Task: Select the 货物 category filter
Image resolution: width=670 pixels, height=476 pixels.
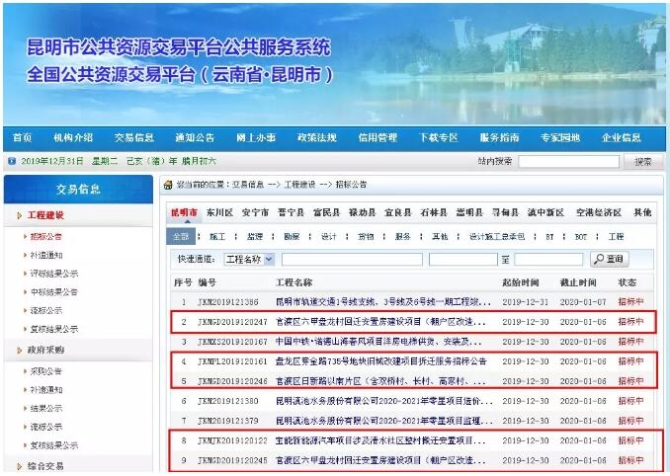Action: (x=364, y=237)
